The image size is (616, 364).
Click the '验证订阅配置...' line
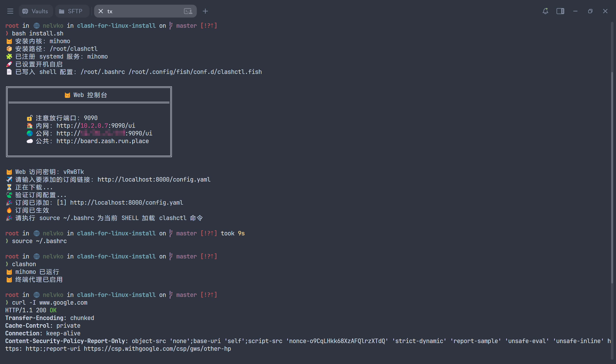coord(36,195)
